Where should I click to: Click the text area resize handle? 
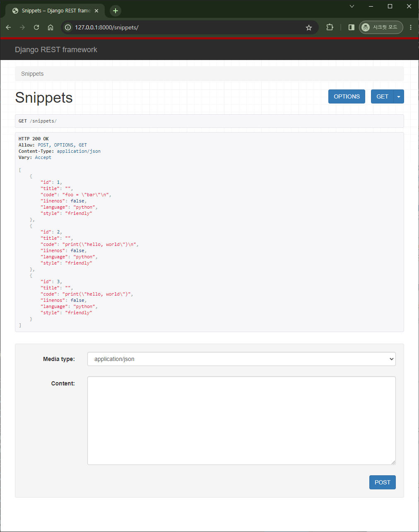coord(393,462)
